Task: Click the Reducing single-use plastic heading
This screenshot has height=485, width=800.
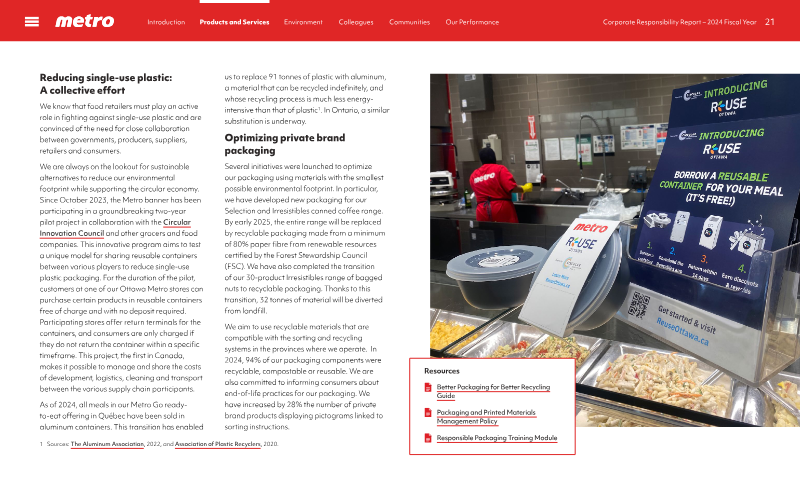Action: 106,84
